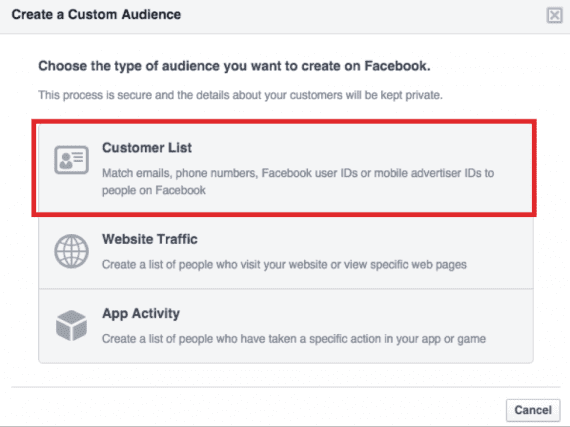Click the 'Create a Custom Audience' dialog title
This screenshot has width=570, height=427.
point(96,15)
